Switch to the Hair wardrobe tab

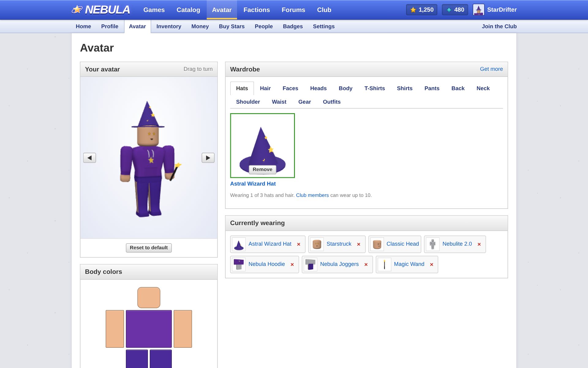coord(265,88)
